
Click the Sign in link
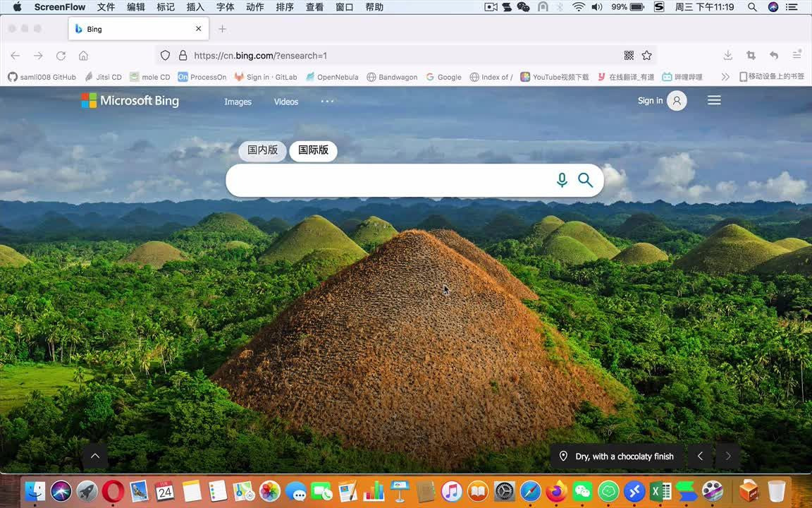click(x=650, y=101)
